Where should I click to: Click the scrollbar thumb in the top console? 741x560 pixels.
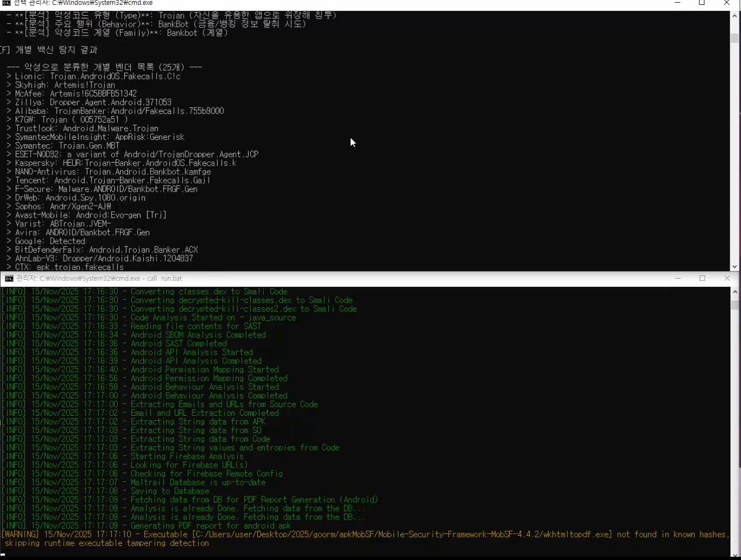point(735,38)
